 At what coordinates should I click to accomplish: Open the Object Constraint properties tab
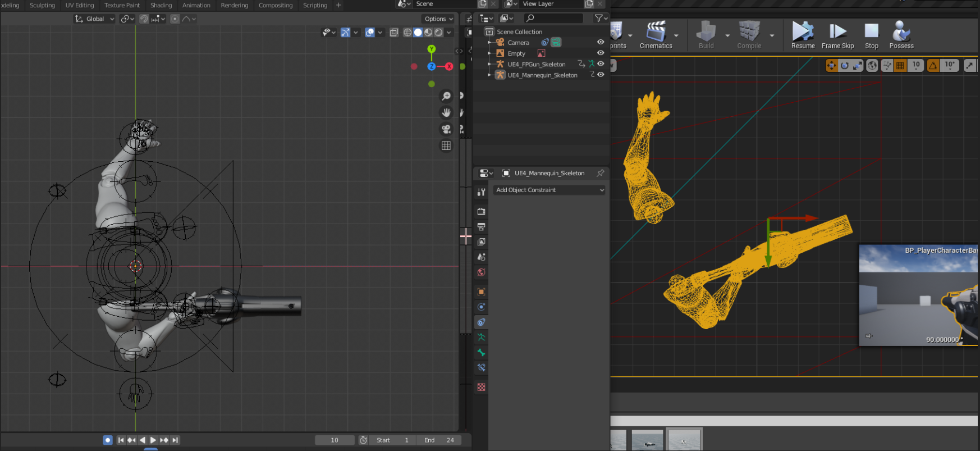[481, 322]
